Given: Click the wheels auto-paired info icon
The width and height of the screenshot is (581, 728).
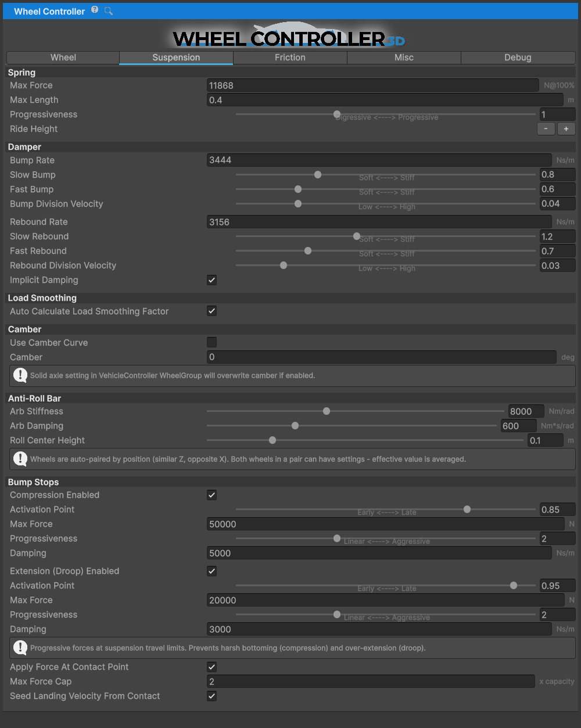Looking at the screenshot, I should pyautogui.click(x=20, y=459).
